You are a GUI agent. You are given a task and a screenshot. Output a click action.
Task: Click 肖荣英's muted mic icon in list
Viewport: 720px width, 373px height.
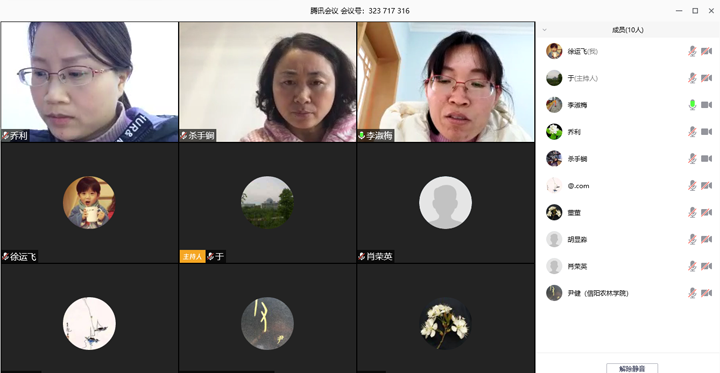[692, 266]
